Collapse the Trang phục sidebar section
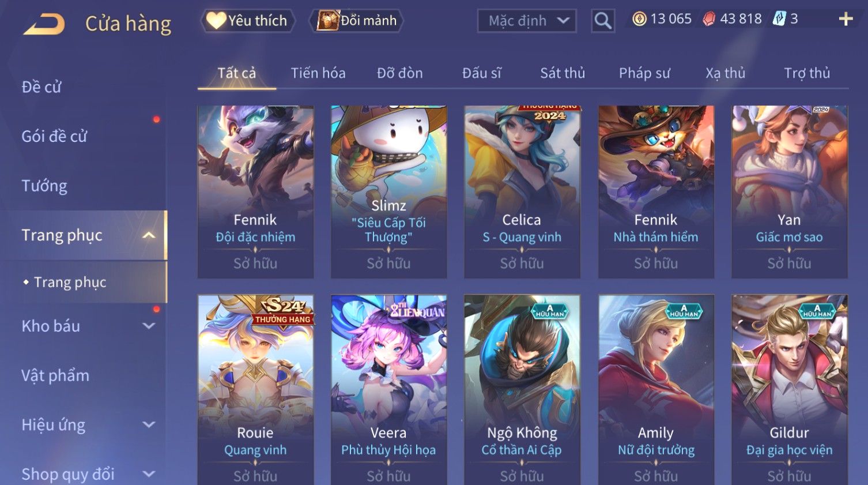Image resolution: width=868 pixels, height=485 pixels. click(x=149, y=235)
